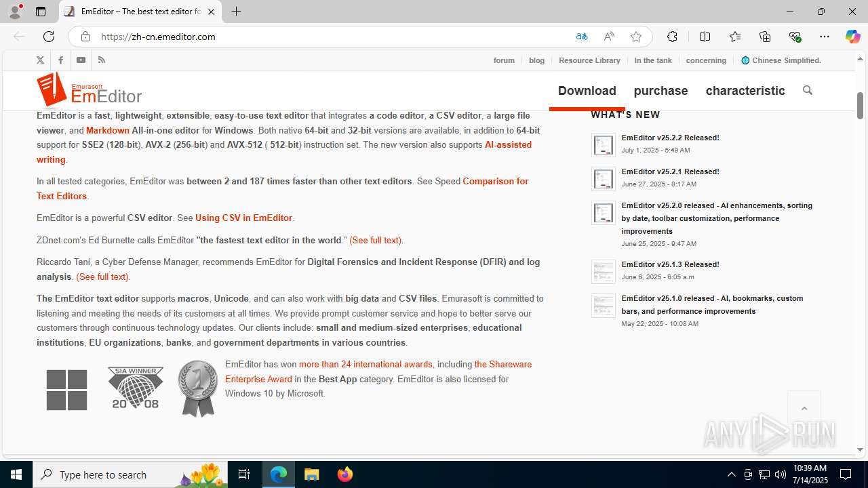Open the Resource Library link
The height and width of the screenshot is (488, 868).
tap(589, 60)
